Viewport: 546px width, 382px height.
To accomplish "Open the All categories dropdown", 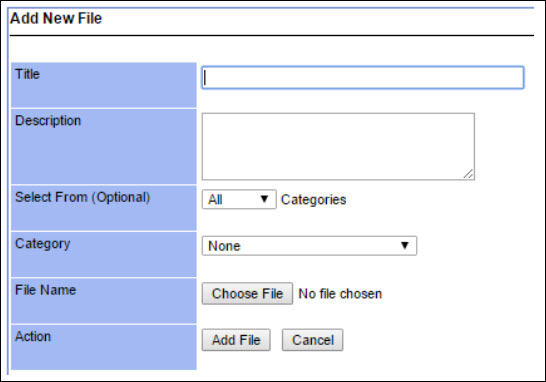I will [239, 199].
